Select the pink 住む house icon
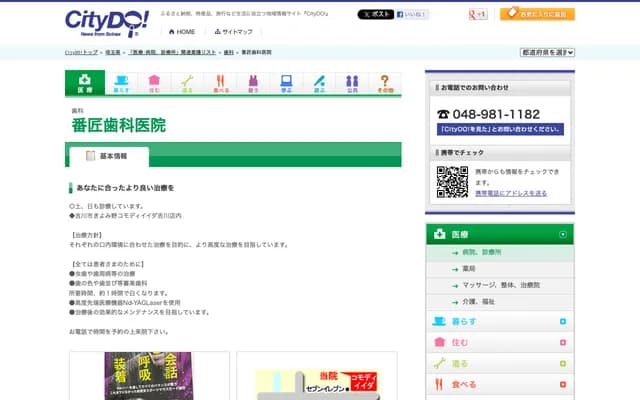640x400 pixels. tap(154, 83)
